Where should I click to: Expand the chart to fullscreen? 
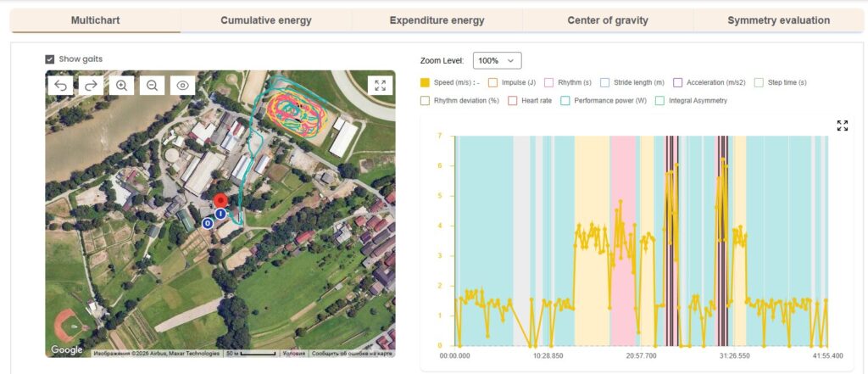[x=842, y=126]
